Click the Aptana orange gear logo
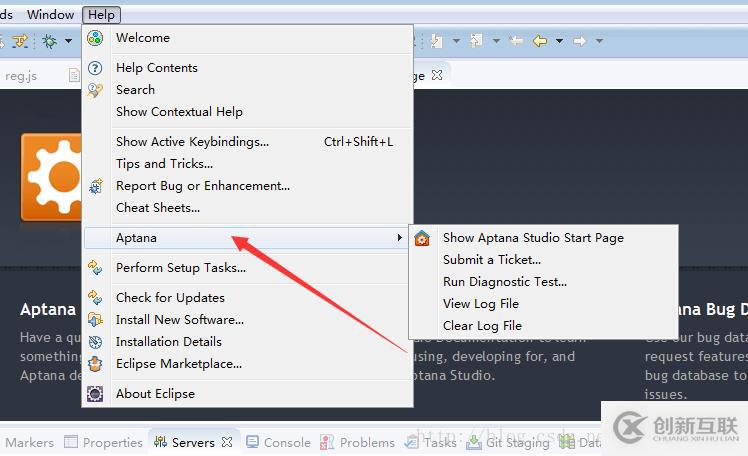This screenshot has width=748, height=456. (52, 177)
